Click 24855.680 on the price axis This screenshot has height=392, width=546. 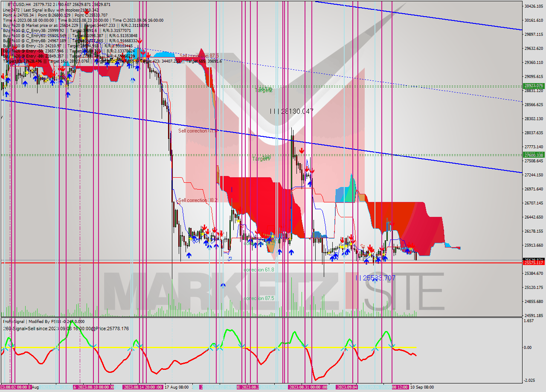(534, 301)
